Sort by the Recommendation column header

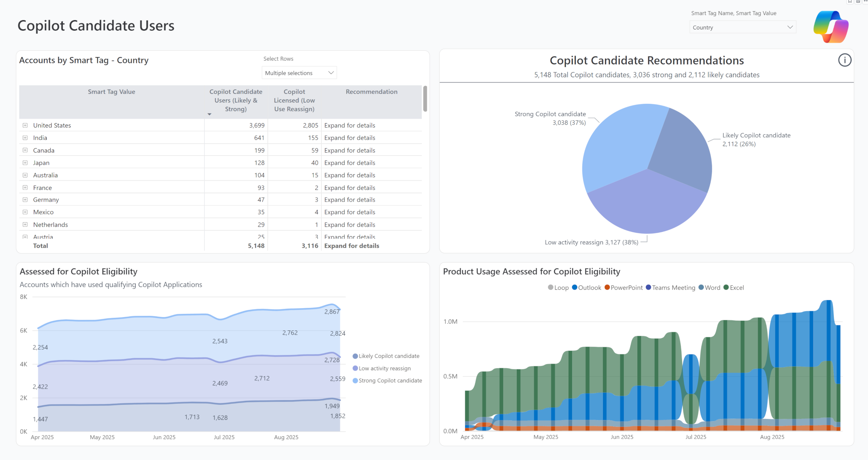click(371, 92)
